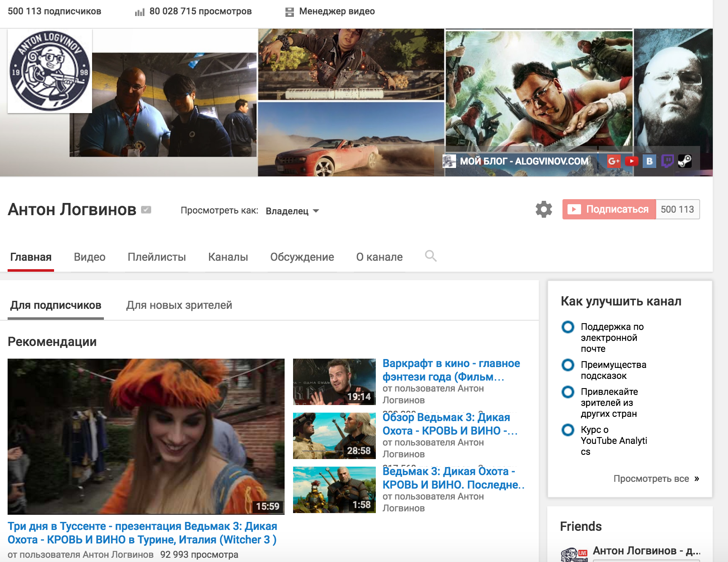This screenshot has width=728, height=562.
Task: Click the Курс о YouTube Analytics text
Action: pos(614,440)
